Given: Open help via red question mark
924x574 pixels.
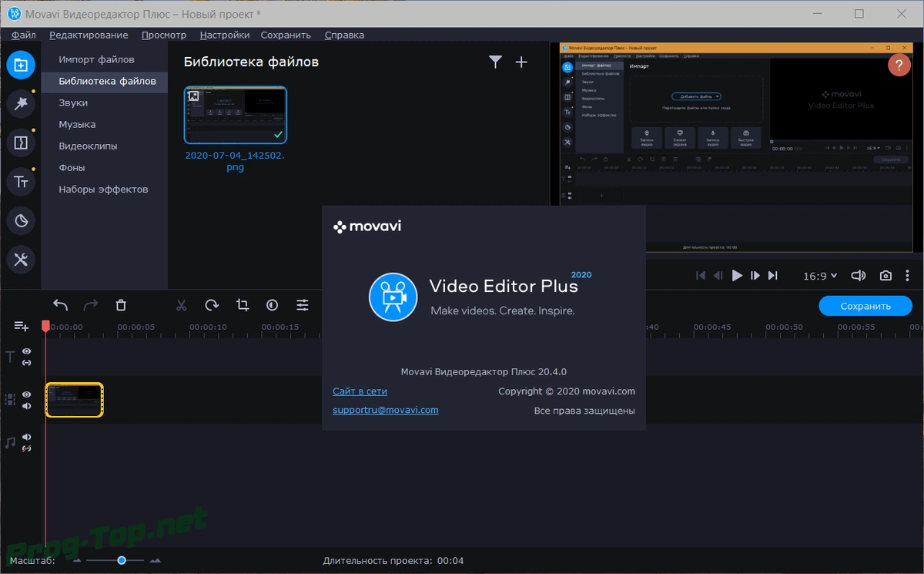Looking at the screenshot, I should [899, 65].
